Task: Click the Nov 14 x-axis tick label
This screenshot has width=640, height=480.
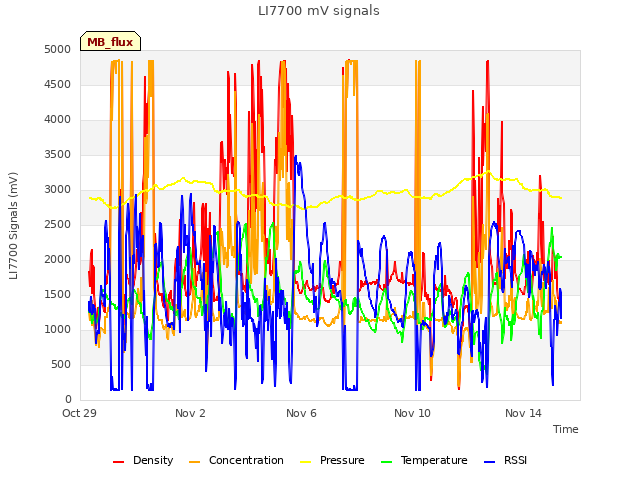Action: point(523,413)
